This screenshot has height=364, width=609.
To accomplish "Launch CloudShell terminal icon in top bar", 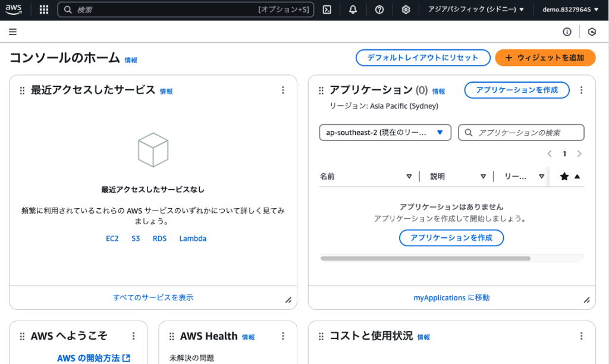I will pyautogui.click(x=327, y=10).
